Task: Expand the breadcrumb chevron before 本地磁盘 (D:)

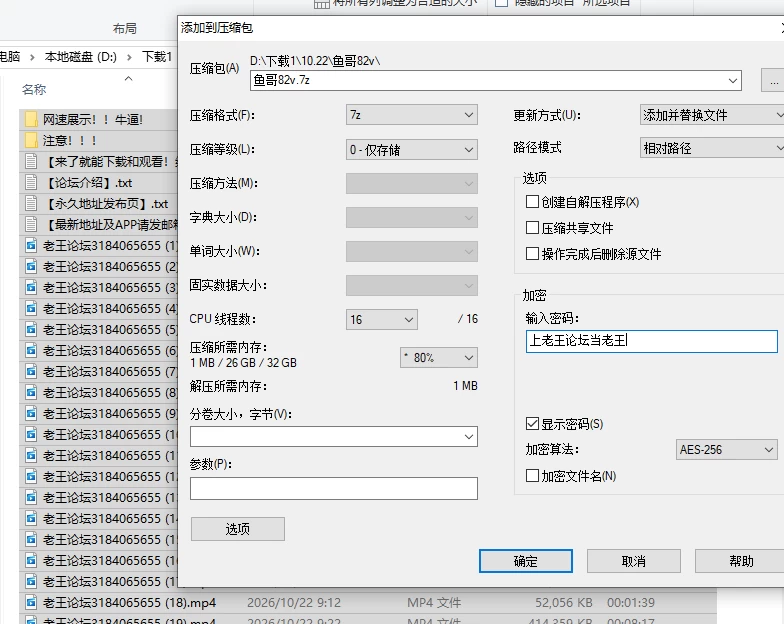Action: 32,57
